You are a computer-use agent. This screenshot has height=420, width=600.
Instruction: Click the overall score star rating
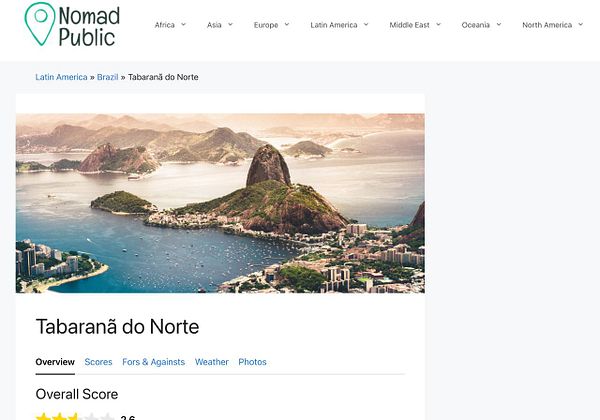point(75,417)
